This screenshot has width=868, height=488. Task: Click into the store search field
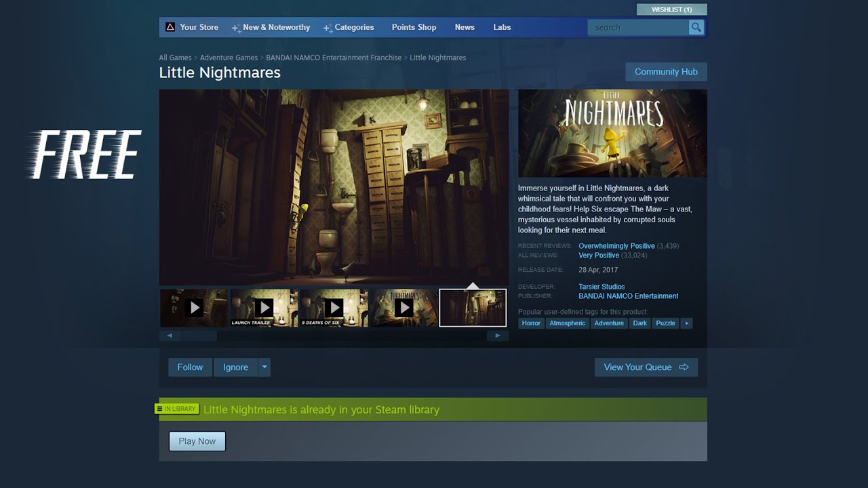[x=638, y=27]
